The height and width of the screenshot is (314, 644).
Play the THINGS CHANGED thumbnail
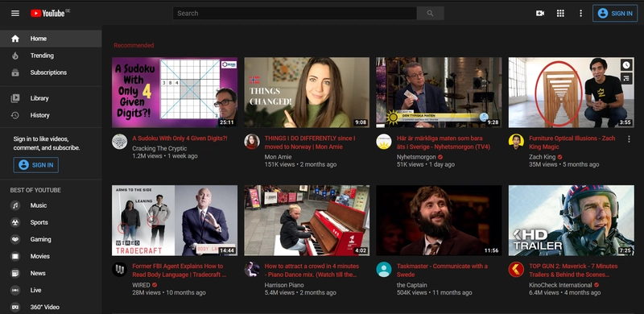(307, 93)
